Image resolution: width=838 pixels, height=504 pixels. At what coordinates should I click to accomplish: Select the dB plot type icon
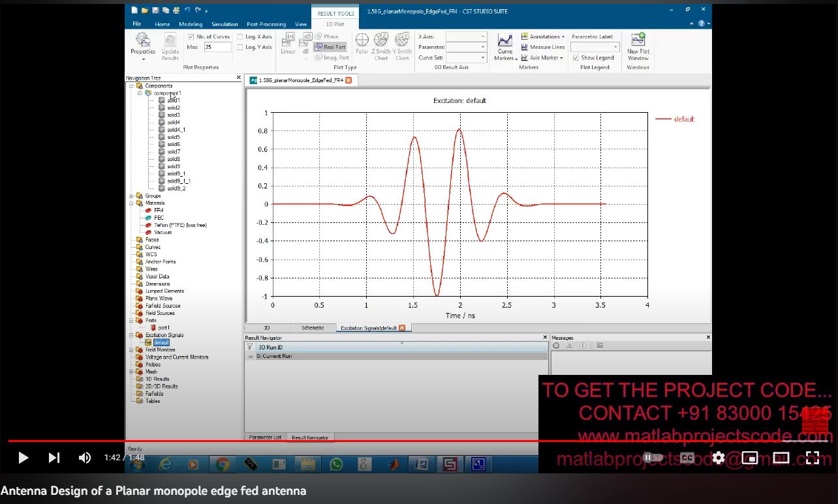click(305, 44)
